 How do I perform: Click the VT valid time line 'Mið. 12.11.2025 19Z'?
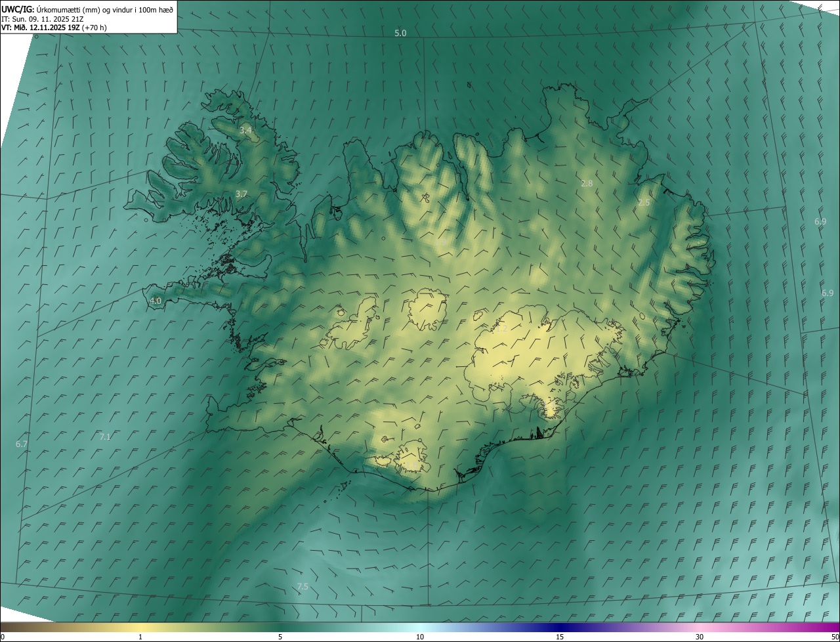coord(54,28)
